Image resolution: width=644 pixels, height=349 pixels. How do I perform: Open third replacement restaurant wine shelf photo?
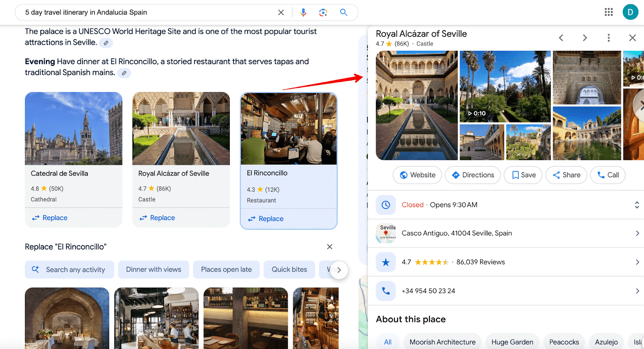tap(246, 318)
